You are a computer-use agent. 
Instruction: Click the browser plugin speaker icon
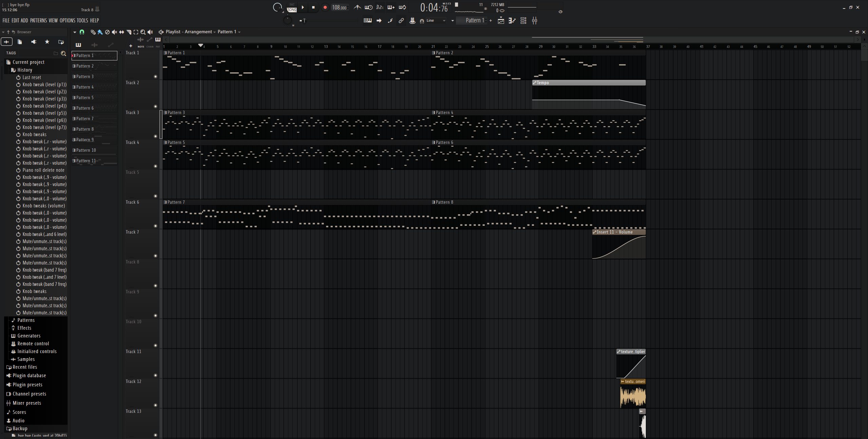[x=34, y=42]
